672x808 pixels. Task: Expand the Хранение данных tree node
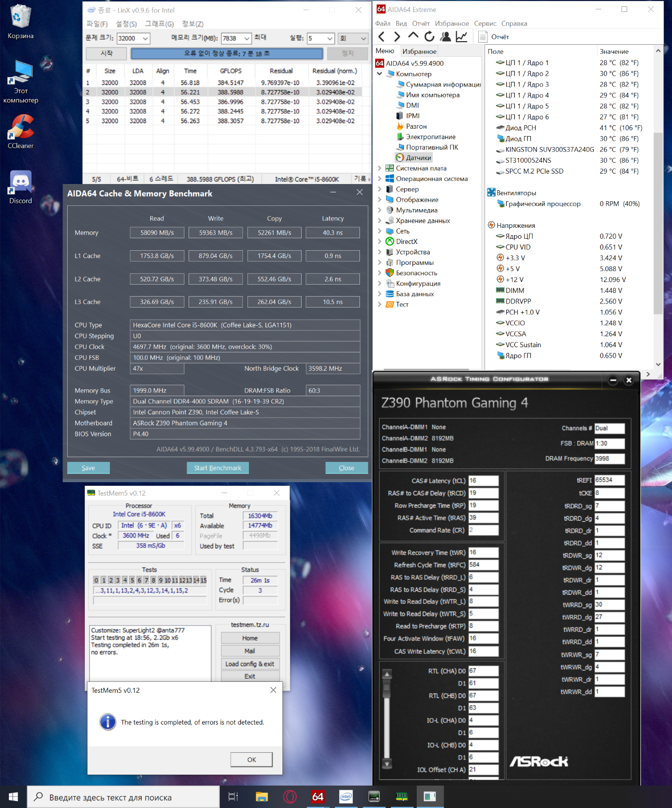380,221
